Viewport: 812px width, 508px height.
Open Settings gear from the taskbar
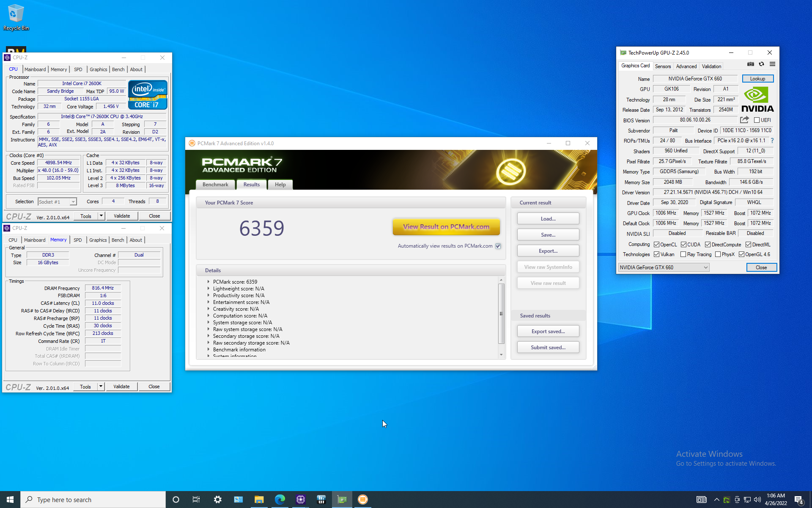pos(217,500)
